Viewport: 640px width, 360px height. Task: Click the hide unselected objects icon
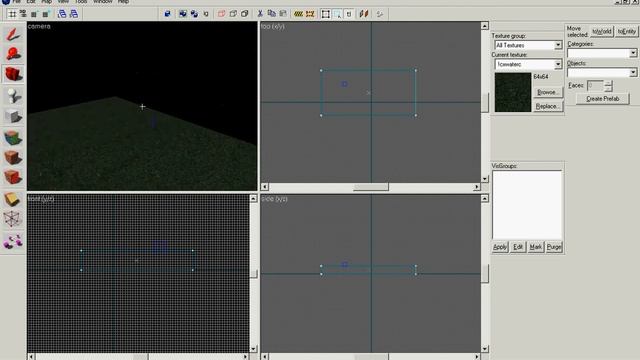233,14
